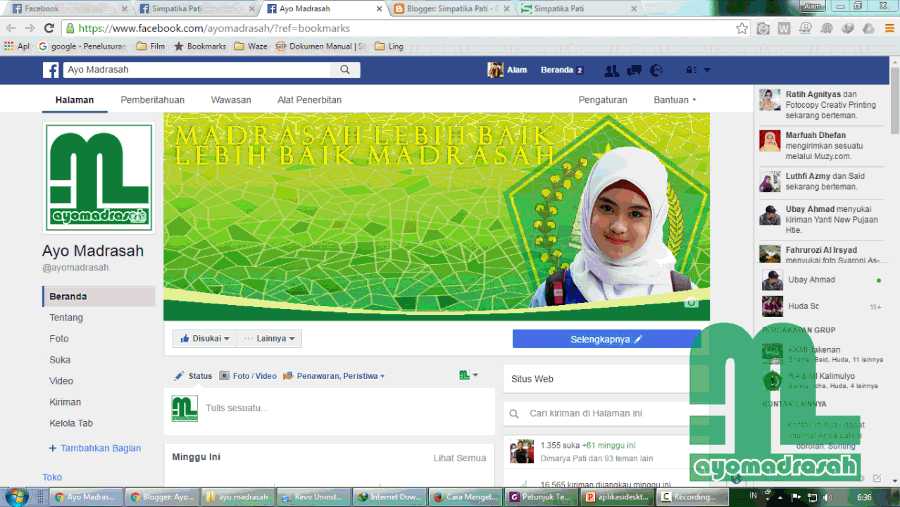Expand the Lainnya dropdown button

coord(269,338)
